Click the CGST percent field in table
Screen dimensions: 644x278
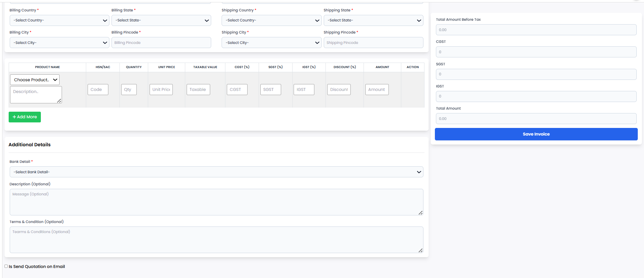click(x=237, y=90)
